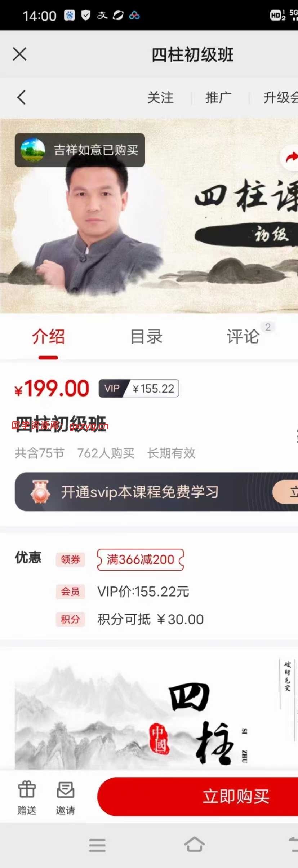Switch to the 目录 tab
Screen dimensions: 298x868
tap(146, 336)
